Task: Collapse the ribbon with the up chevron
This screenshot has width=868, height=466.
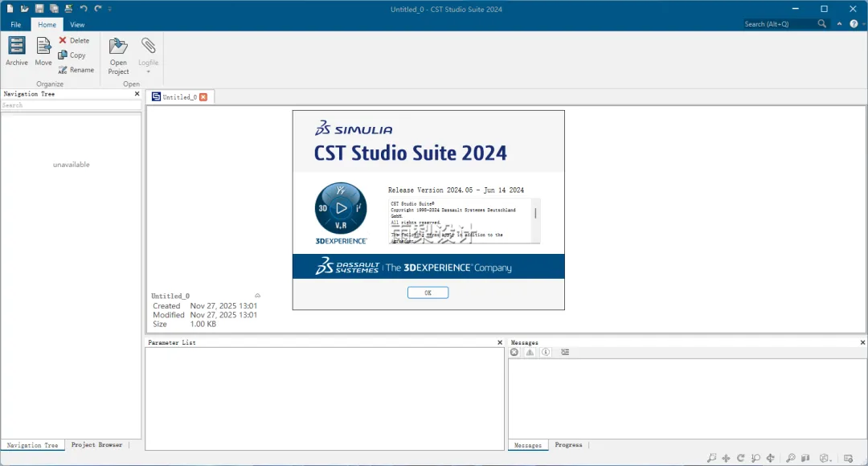Action: click(840, 24)
